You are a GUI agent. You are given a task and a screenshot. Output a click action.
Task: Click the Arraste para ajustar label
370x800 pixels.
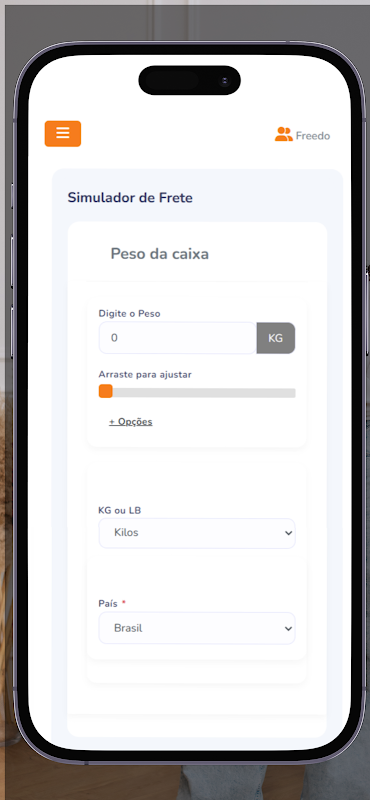pos(145,374)
